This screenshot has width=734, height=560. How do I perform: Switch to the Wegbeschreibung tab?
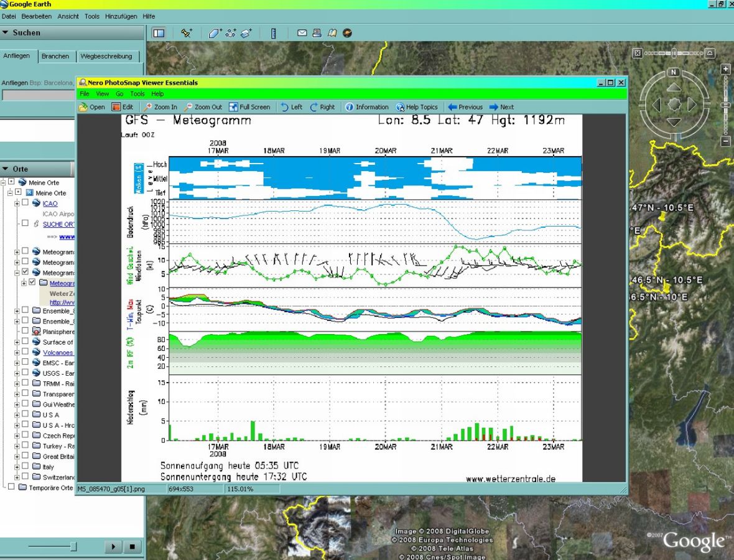click(x=106, y=56)
